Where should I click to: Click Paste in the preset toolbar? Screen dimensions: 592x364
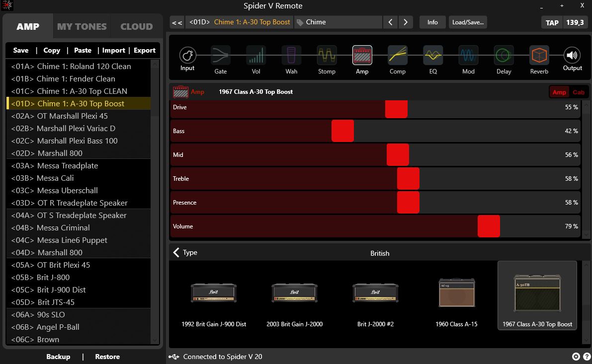tap(83, 50)
